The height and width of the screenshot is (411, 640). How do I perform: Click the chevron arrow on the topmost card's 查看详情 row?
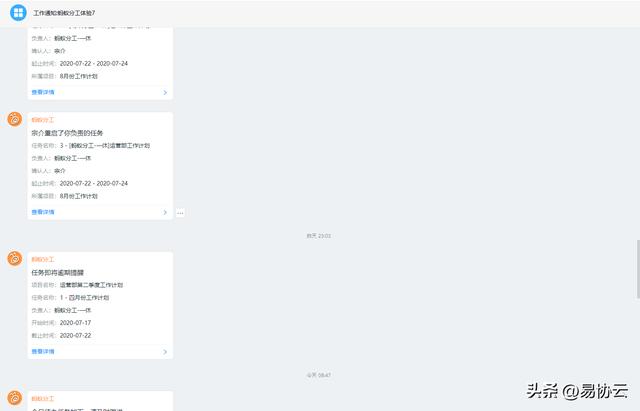(165, 93)
